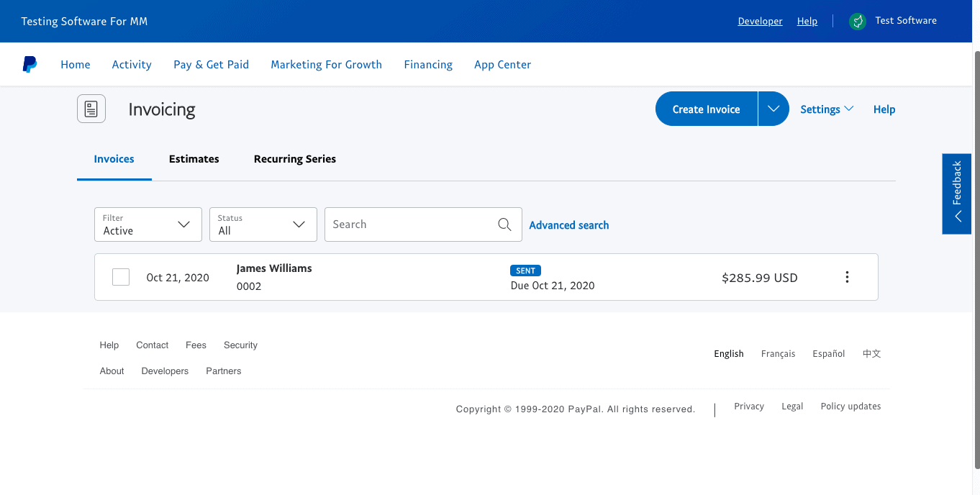This screenshot has height=495, width=980.
Task: Click the $285.99 USD amount
Action: coord(760,278)
